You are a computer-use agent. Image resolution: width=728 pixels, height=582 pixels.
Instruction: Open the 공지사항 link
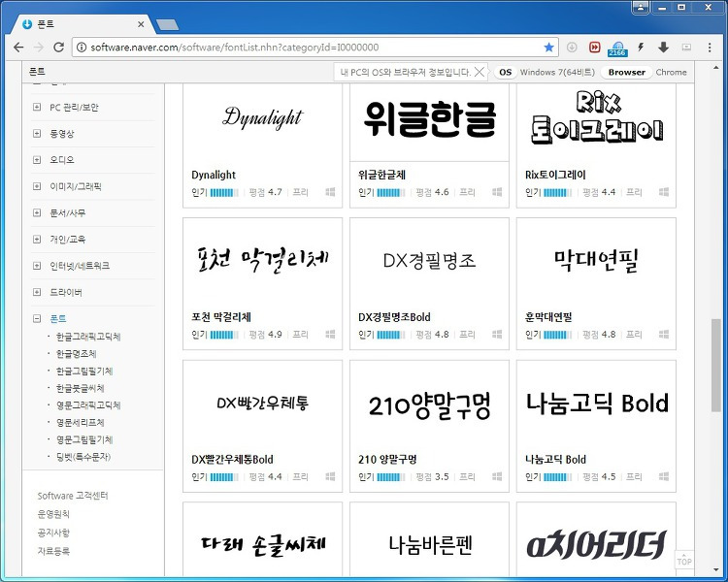point(53,533)
